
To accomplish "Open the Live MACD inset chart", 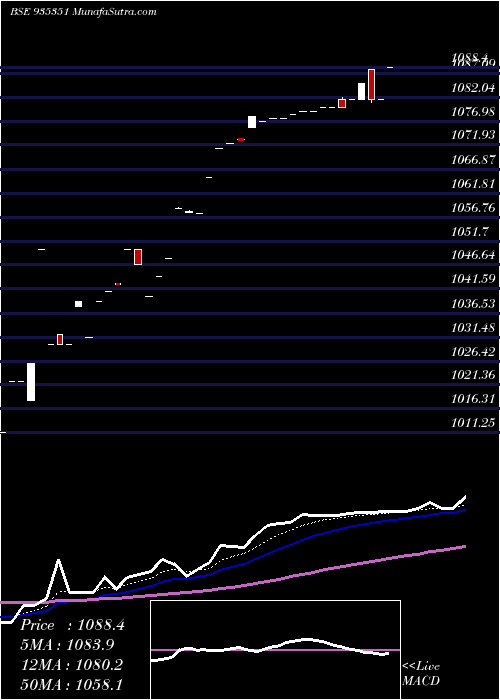I will click(x=275, y=650).
